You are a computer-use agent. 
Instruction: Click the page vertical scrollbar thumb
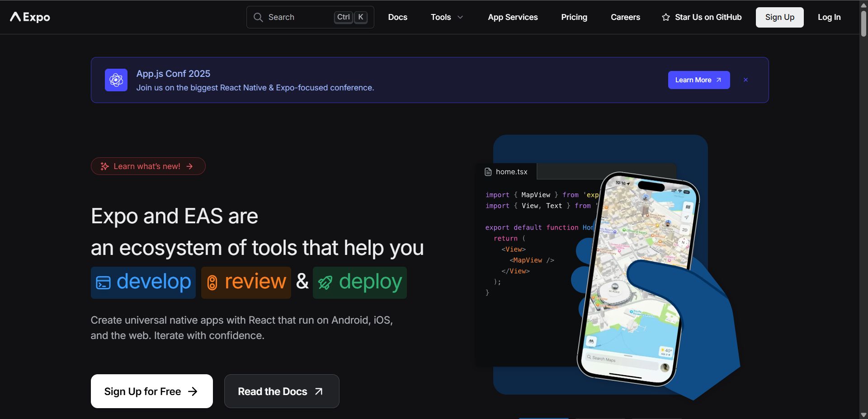pos(863,23)
